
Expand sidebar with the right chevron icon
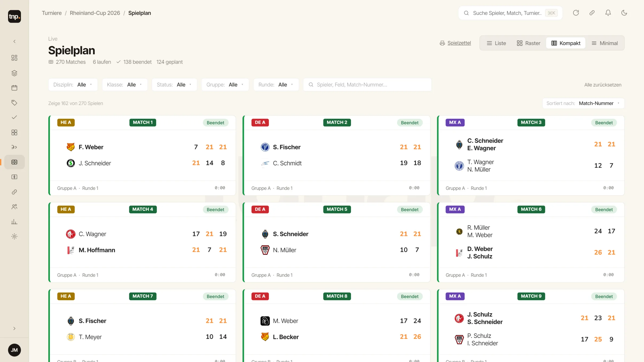coord(14,328)
